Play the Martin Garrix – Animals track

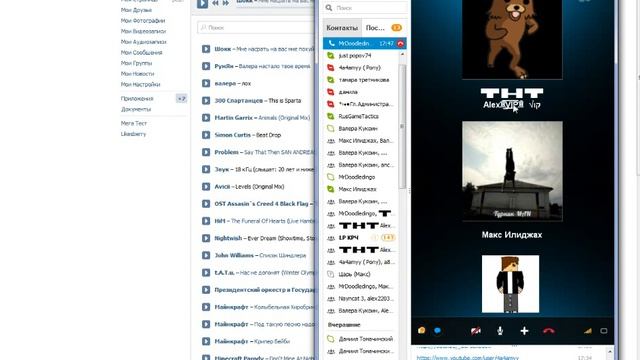tap(206, 118)
